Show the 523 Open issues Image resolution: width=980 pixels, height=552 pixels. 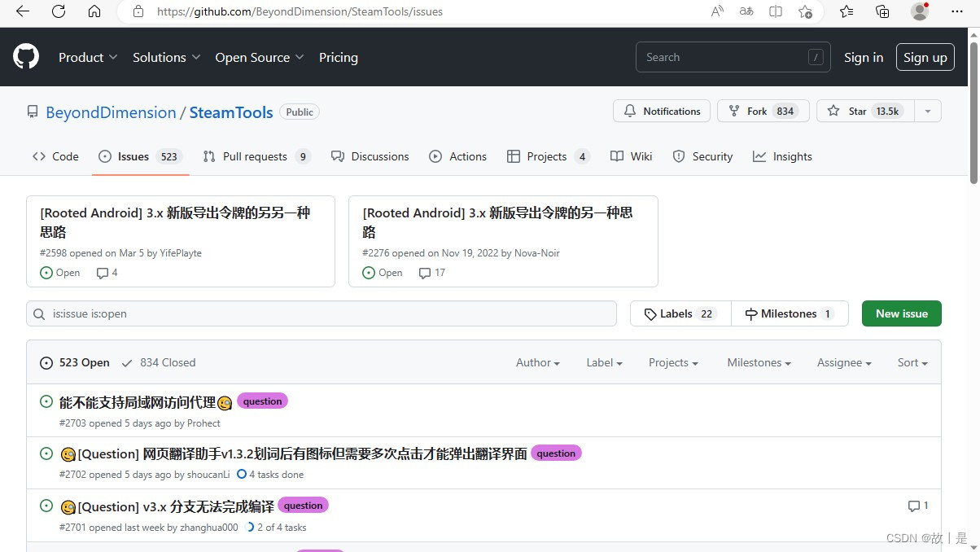pyautogui.click(x=75, y=362)
